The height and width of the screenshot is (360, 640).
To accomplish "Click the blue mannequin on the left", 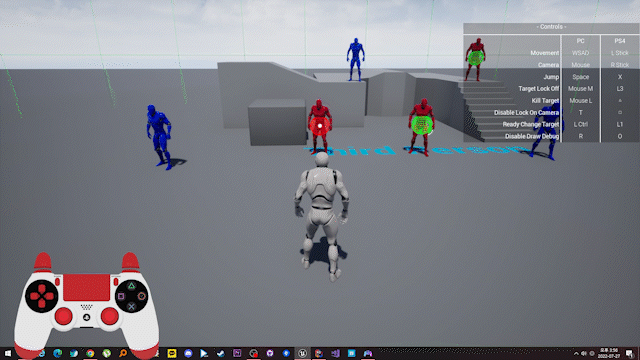I will click(x=160, y=137).
